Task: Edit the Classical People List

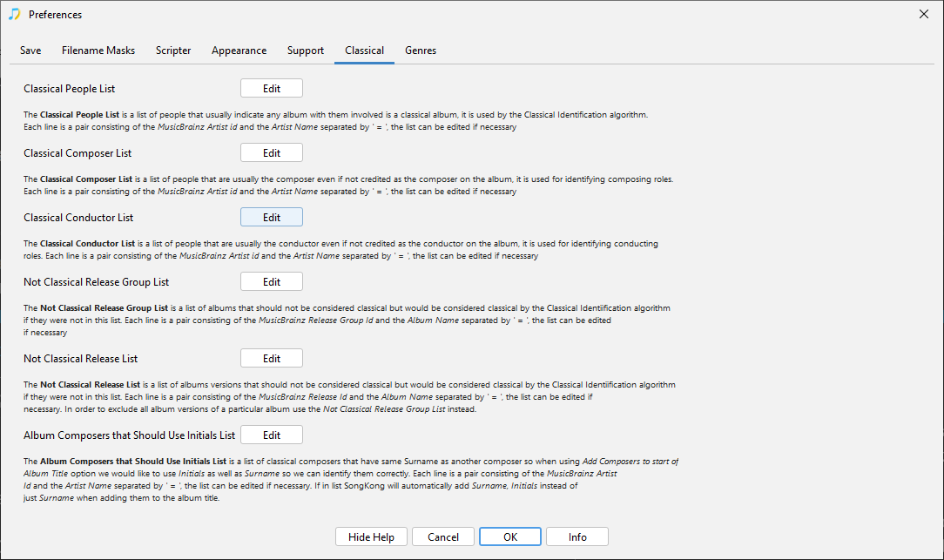Action: pyautogui.click(x=272, y=89)
